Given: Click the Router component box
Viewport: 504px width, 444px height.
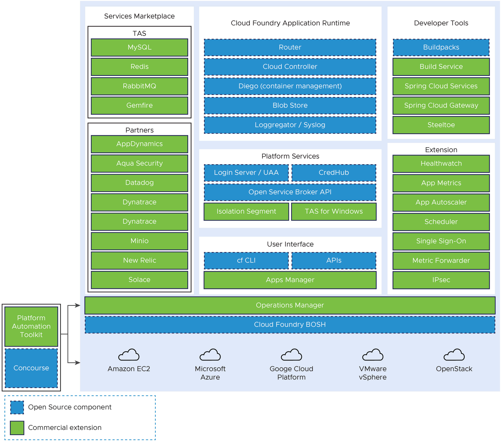Looking at the screenshot, I should click(290, 47).
